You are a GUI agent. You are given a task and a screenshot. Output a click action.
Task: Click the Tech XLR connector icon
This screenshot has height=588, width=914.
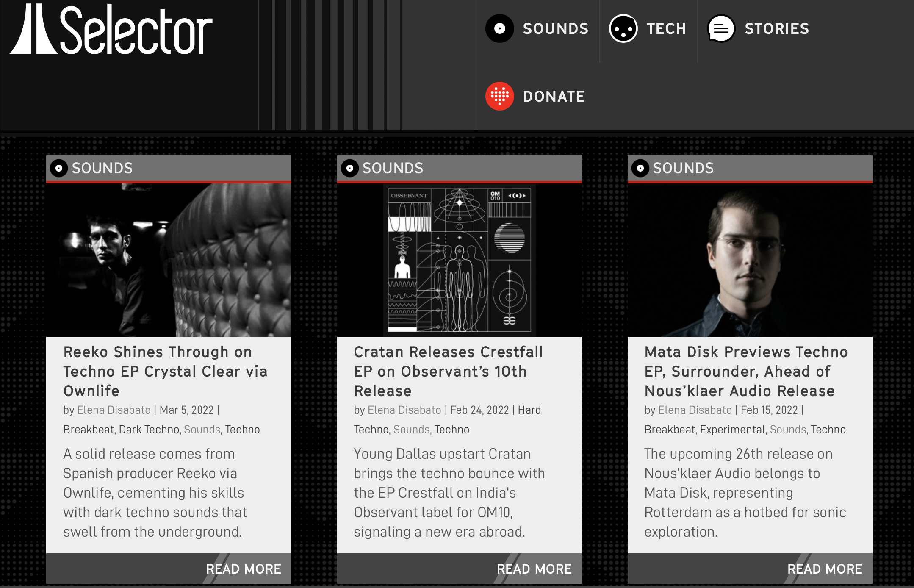(623, 28)
